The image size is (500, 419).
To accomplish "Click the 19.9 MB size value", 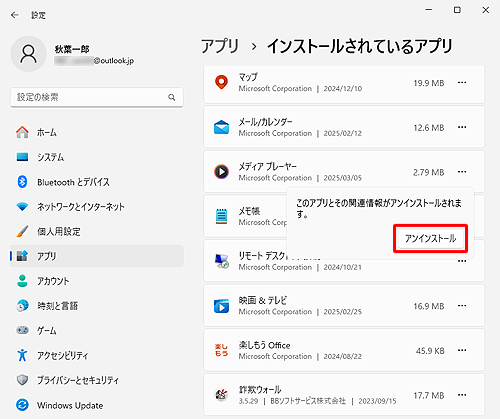I will [x=429, y=83].
